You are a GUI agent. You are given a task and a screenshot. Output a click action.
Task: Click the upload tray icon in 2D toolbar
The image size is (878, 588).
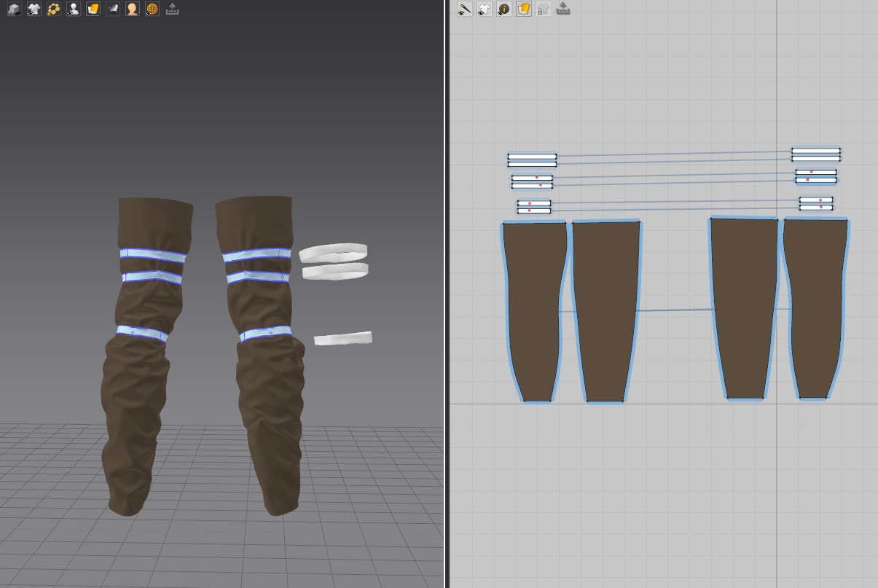point(563,9)
